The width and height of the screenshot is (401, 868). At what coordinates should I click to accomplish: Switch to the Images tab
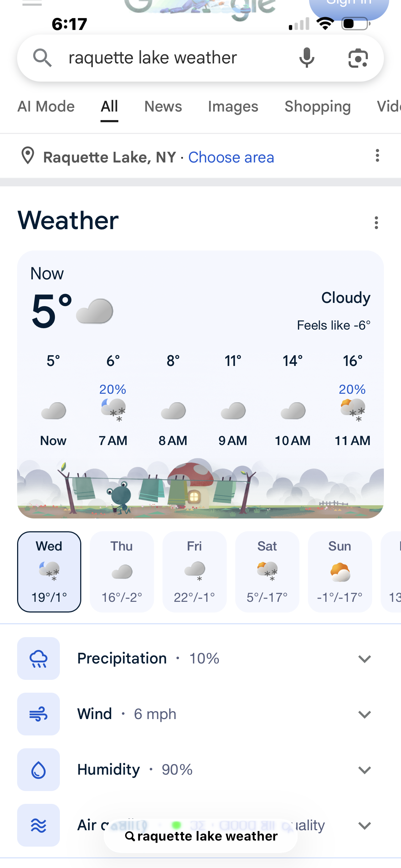pos(233,107)
